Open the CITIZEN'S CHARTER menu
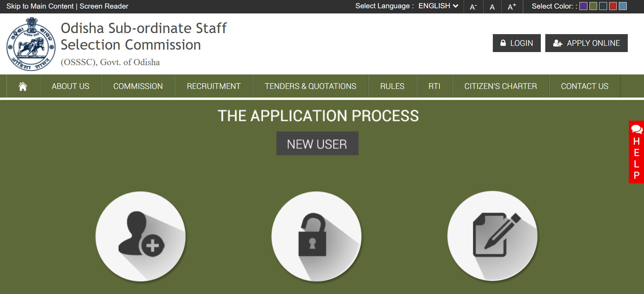 click(501, 86)
